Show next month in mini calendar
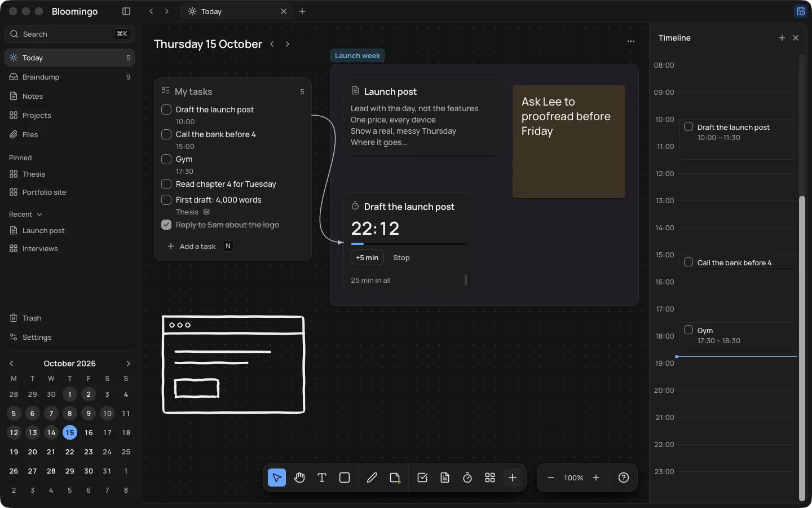 pos(128,364)
